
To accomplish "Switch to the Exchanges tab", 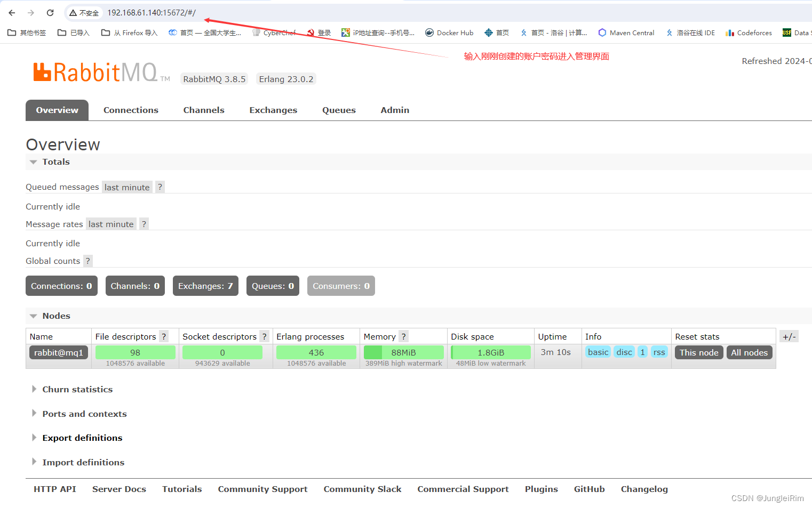I will coord(273,110).
